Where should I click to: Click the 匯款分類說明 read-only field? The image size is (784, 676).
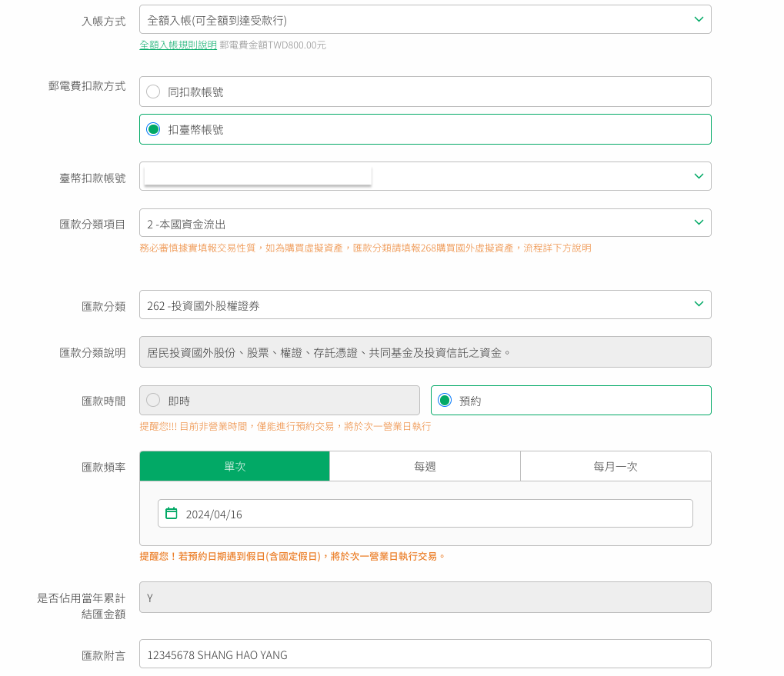[x=425, y=352]
